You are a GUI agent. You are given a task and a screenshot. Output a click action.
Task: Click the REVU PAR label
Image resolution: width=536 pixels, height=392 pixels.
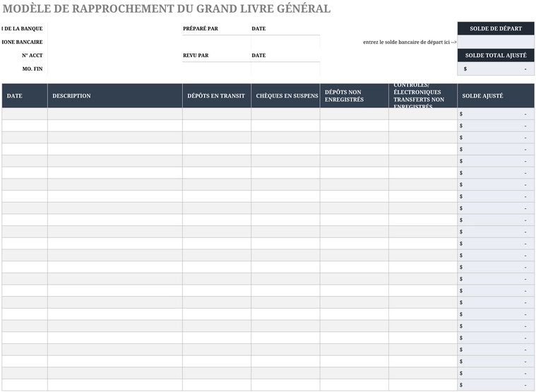pos(196,55)
